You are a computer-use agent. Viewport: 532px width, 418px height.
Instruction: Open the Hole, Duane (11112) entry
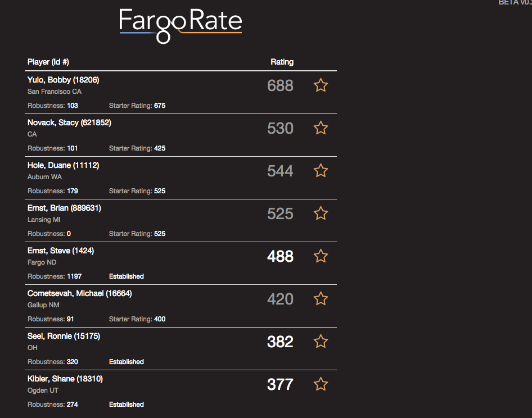63,165
